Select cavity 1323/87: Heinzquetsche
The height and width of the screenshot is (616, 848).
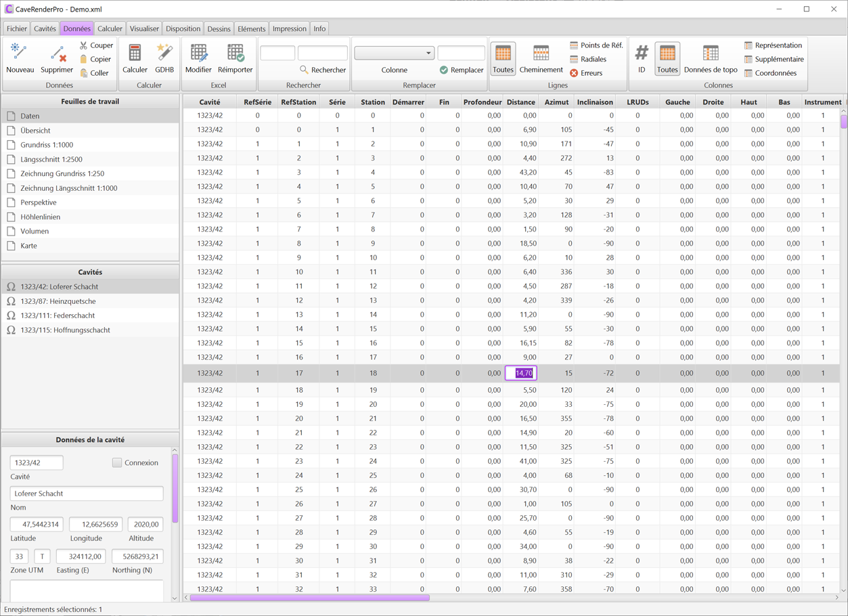58,301
